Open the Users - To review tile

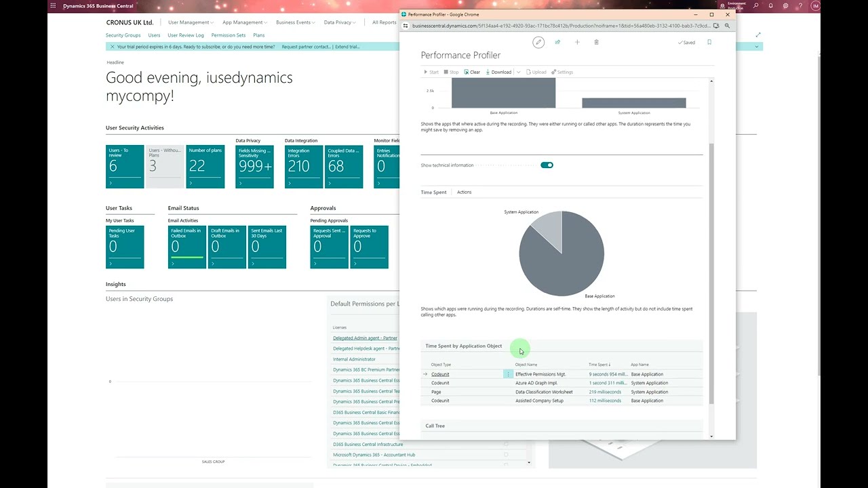click(125, 167)
